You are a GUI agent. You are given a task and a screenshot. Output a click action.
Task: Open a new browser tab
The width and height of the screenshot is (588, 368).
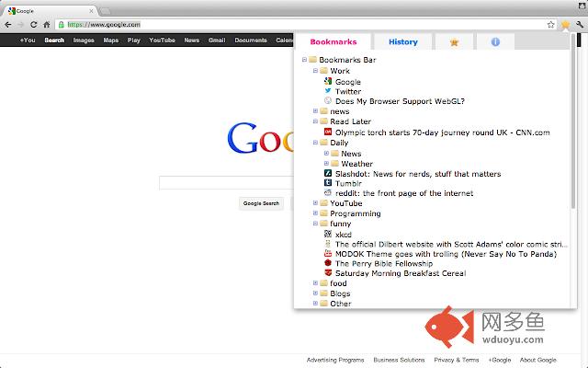click(105, 11)
